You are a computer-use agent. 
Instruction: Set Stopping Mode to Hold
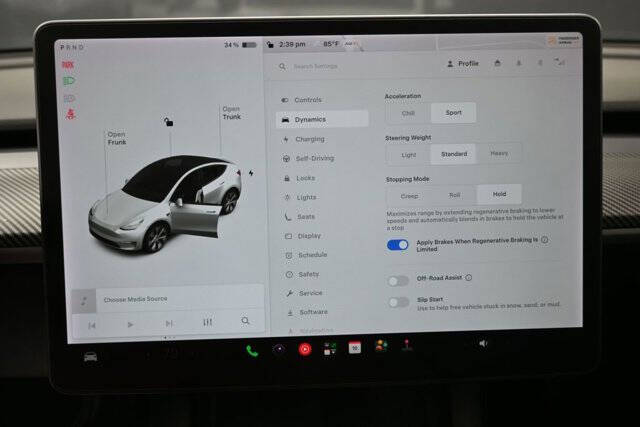click(x=499, y=194)
